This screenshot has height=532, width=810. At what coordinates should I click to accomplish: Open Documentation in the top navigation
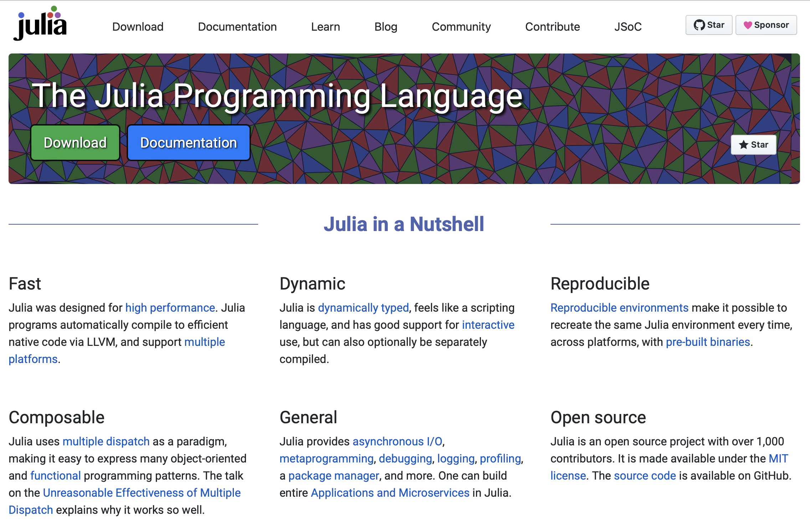237,27
